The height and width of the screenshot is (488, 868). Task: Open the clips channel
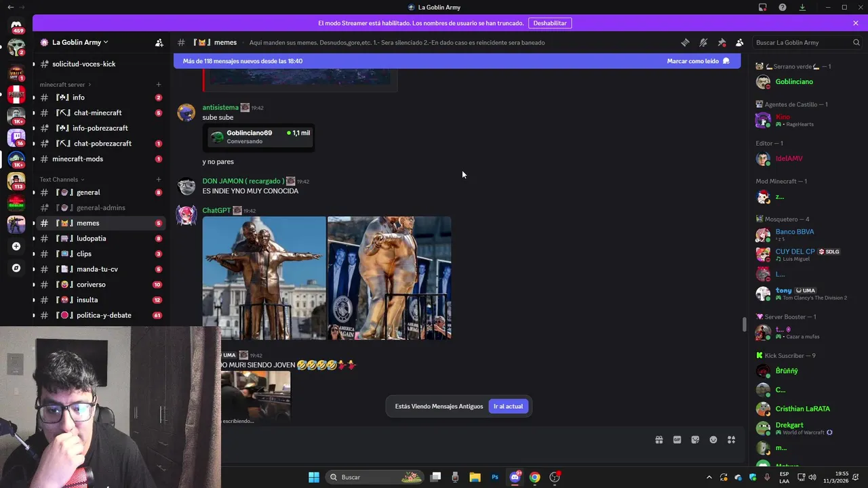tap(100, 254)
